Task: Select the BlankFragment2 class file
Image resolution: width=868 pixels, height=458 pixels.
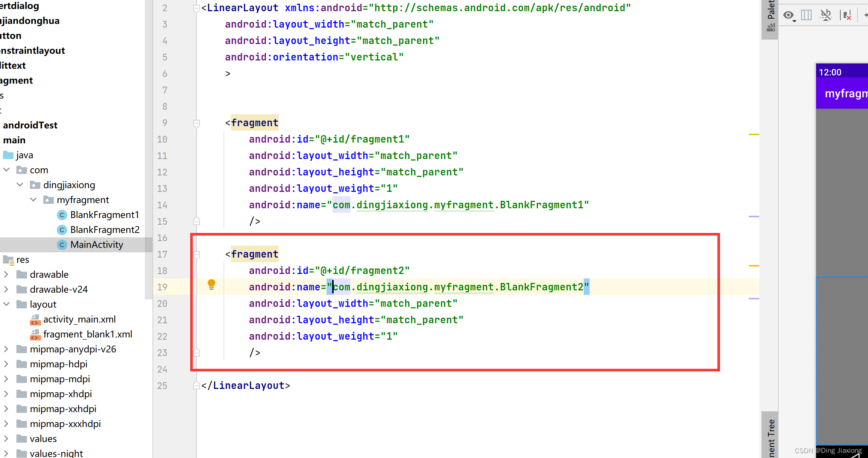Action: coord(105,230)
